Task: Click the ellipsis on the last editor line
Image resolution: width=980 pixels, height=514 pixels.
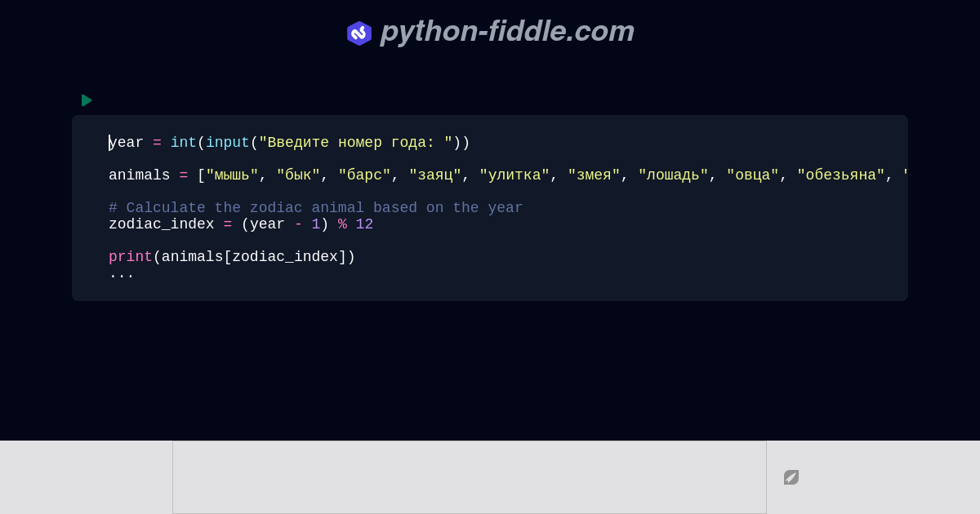Action: point(121,273)
